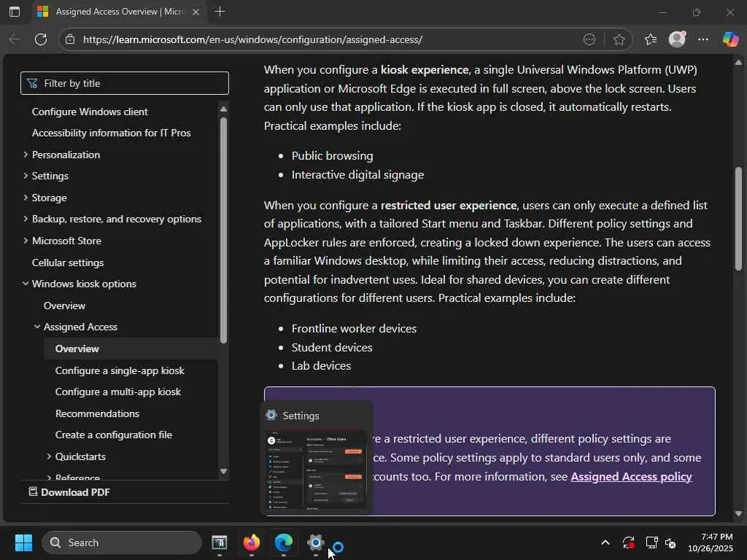Launch Firefox from the taskbar

click(x=252, y=542)
